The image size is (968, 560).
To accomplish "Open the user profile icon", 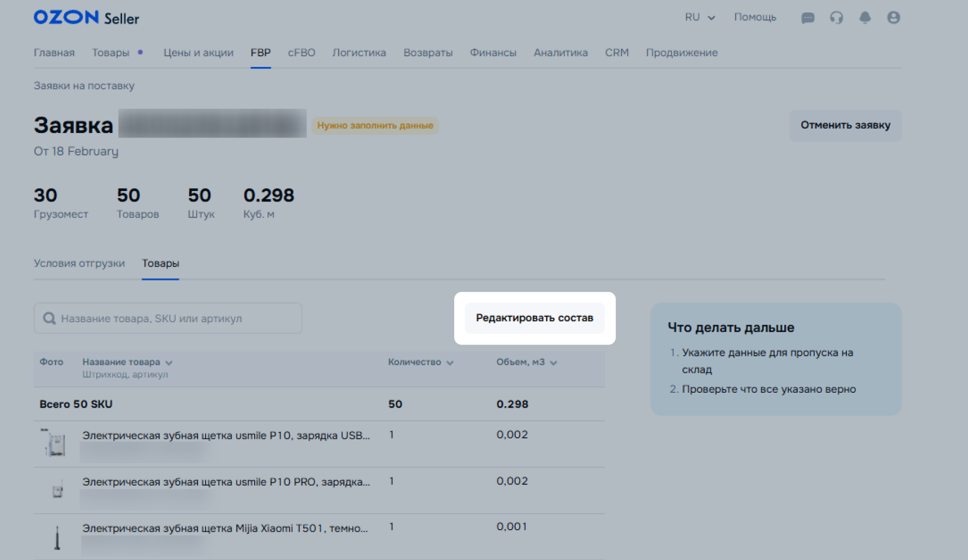I will 894,18.
